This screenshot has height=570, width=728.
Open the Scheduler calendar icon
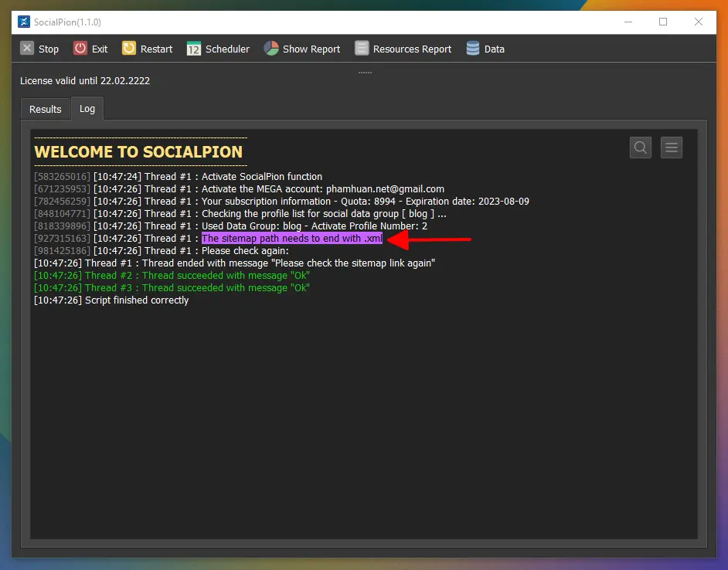pyautogui.click(x=194, y=49)
